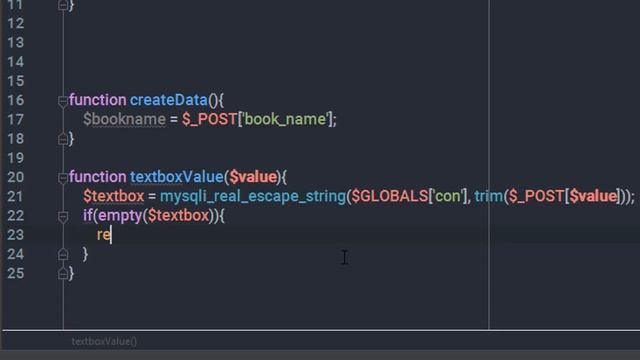Click $value inside $_POST brackets on line 21
Screen dimensions: 640x360
tap(593, 196)
